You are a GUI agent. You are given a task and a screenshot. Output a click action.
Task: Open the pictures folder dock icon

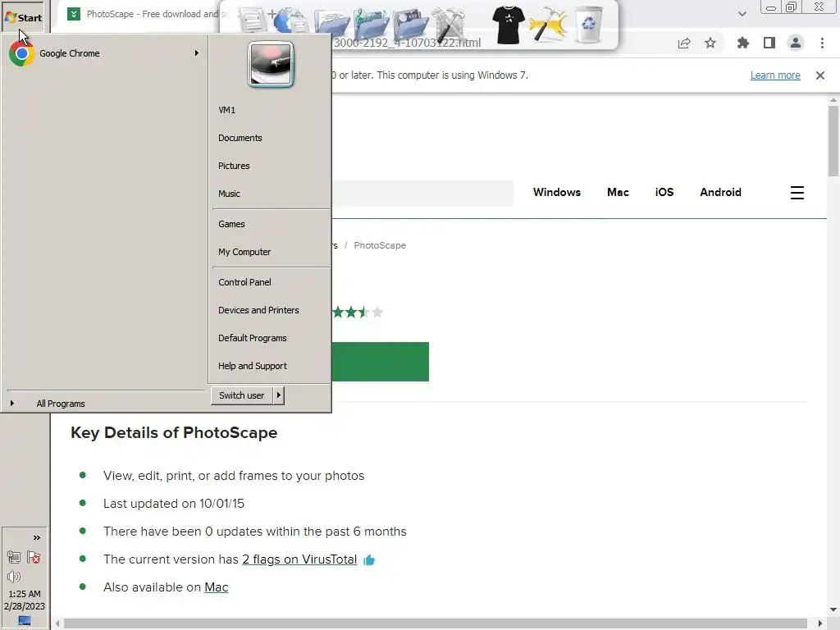click(410, 25)
